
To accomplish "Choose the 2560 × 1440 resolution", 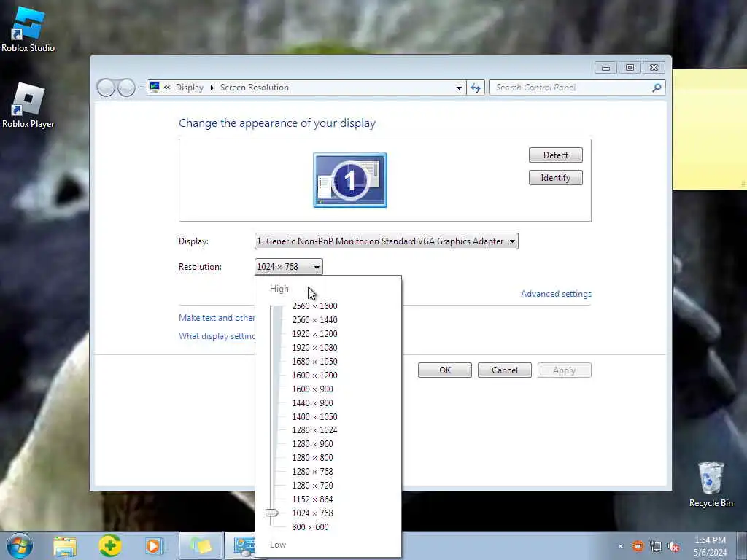I will [314, 320].
